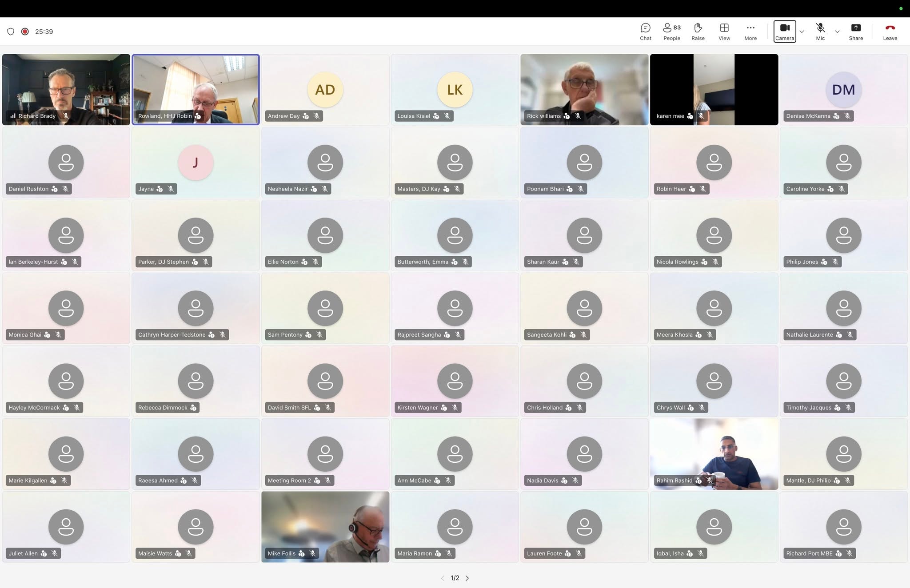This screenshot has width=910, height=588.
Task: Open the More actions menu
Action: 750,32
